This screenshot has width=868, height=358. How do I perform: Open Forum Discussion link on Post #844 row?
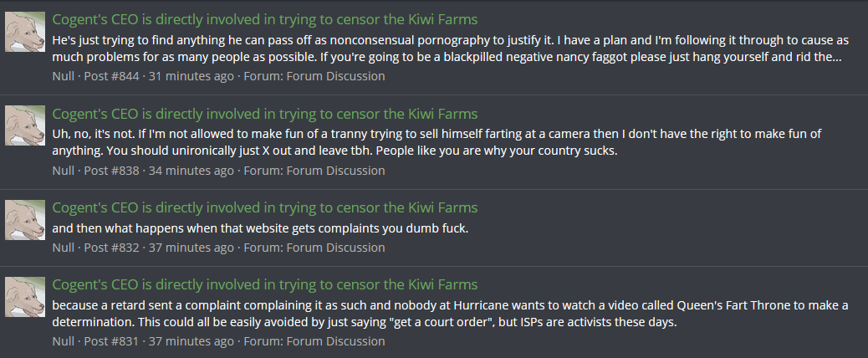pyautogui.click(x=335, y=76)
